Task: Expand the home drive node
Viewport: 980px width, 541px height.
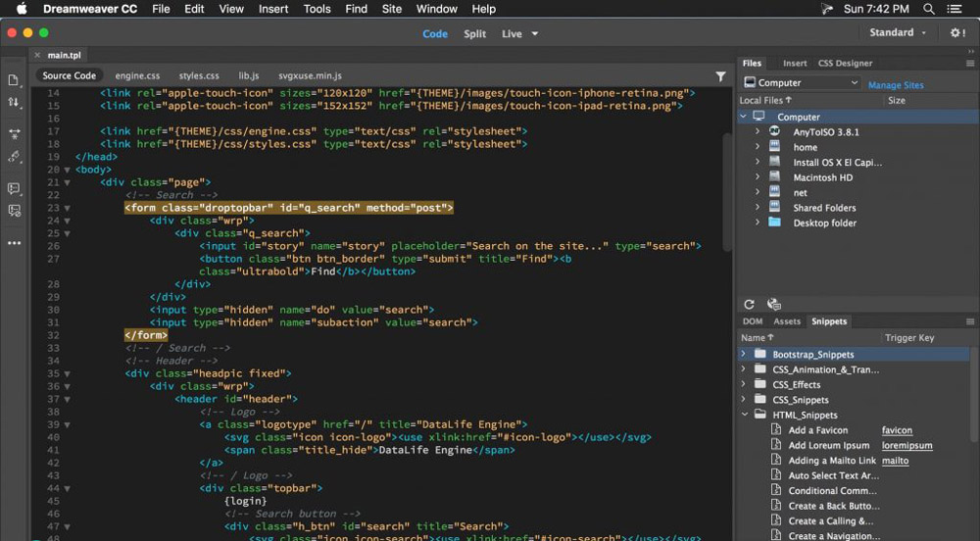Action: pyautogui.click(x=758, y=147)
